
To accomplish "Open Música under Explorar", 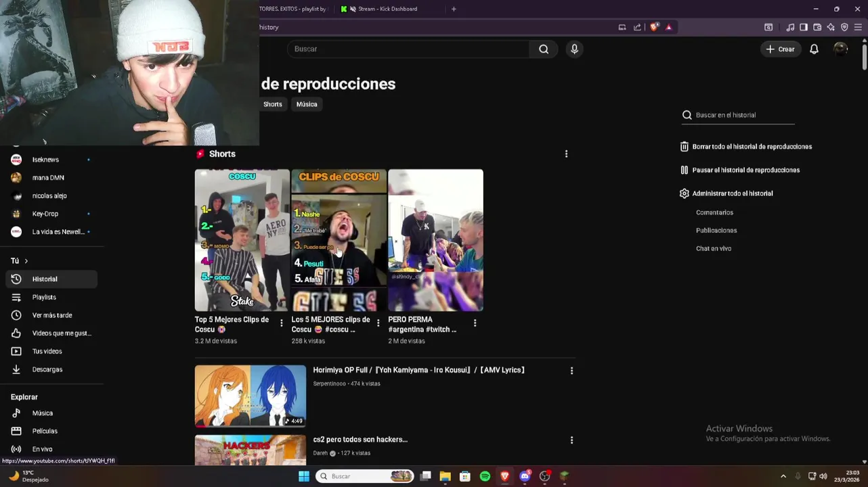I will (51, 413).
